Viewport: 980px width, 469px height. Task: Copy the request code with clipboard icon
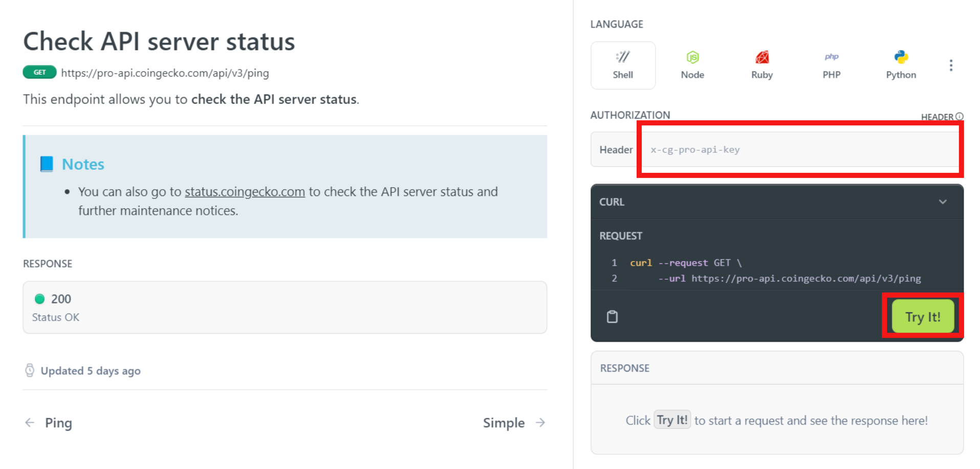coord(612,317)
